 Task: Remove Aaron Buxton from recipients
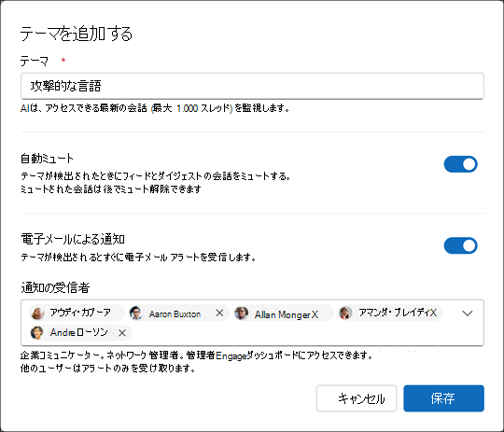(x=219, y=313)
